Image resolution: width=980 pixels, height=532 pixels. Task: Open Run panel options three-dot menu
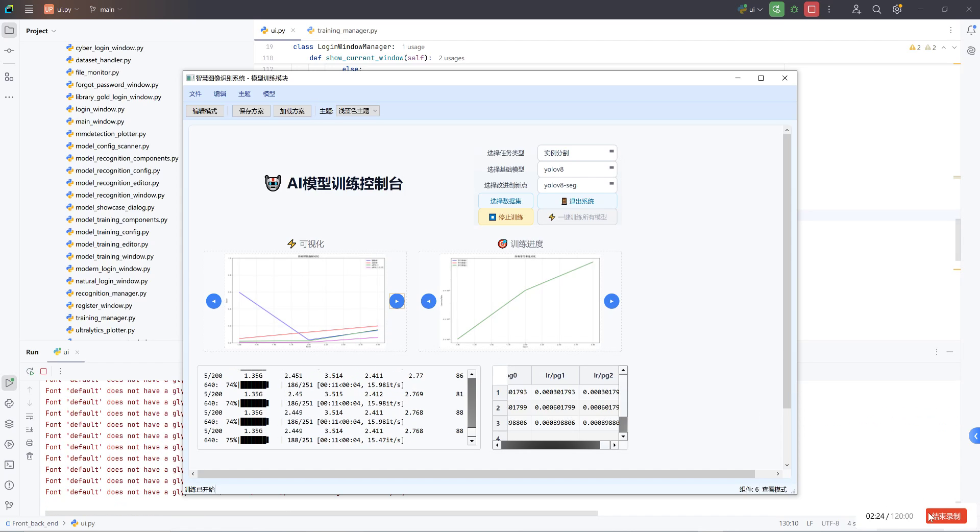tap(936, 352)
